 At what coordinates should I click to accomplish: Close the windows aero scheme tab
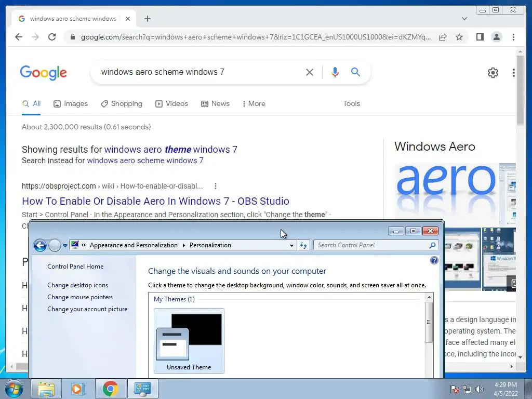(128, 19)
